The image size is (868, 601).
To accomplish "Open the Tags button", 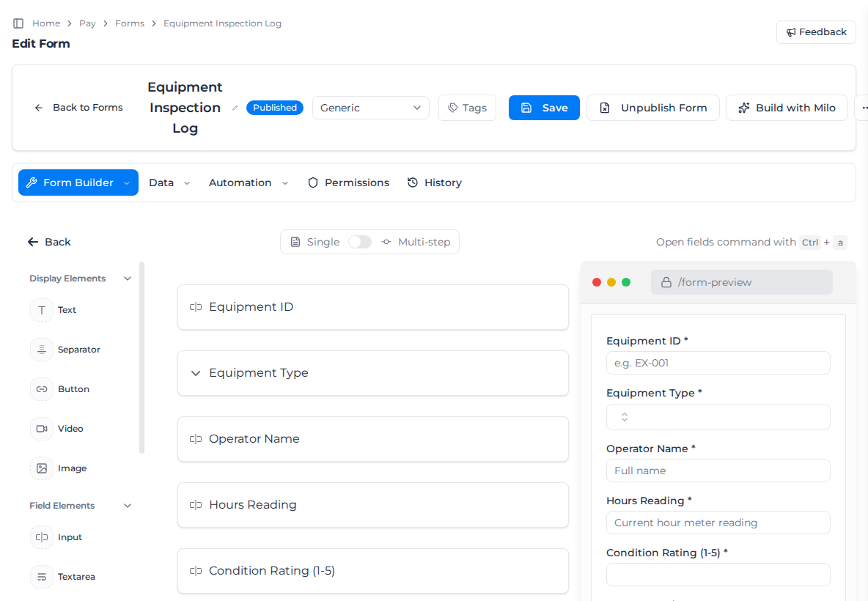I will 467,108.
